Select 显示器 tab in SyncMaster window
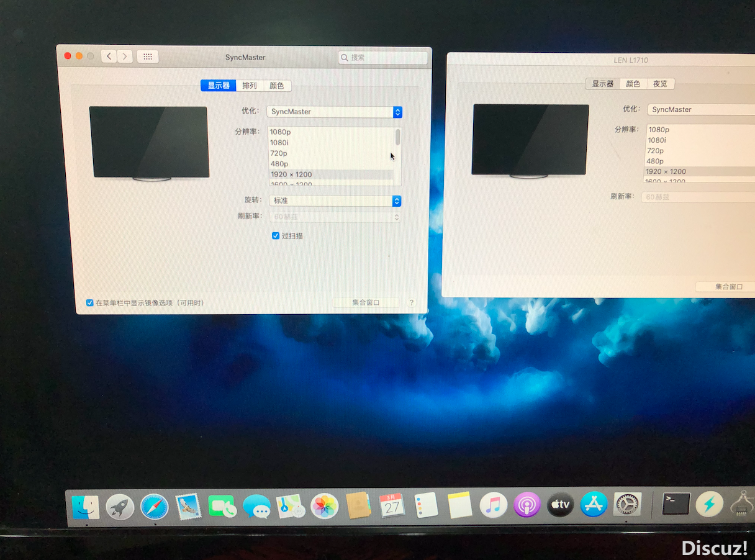The width and height of the screenshot is (755, 560). click(219, 86)
